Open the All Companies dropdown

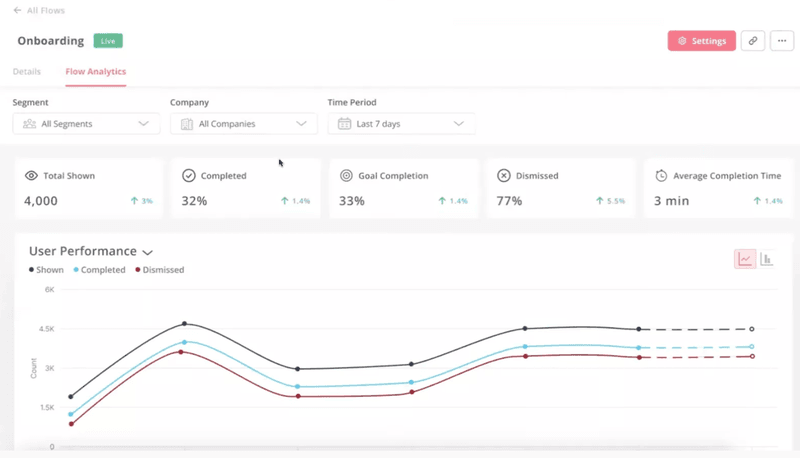tap(243, 124)
